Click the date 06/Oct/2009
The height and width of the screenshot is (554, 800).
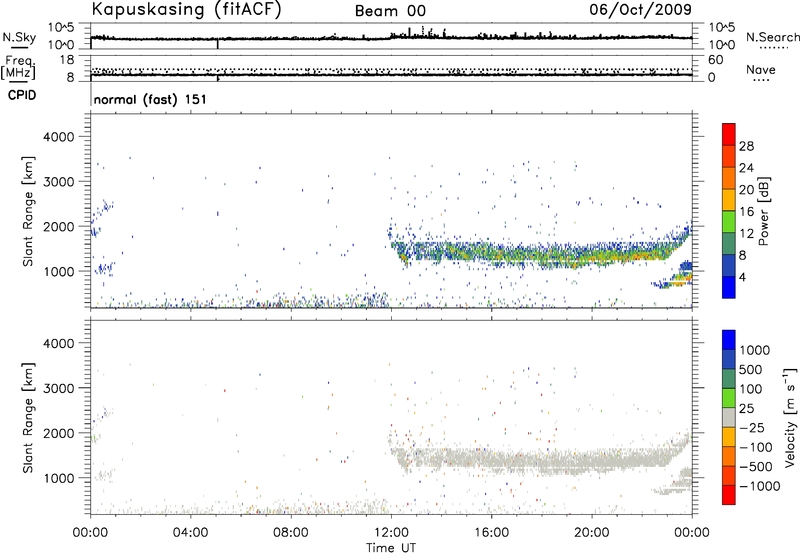[x=640, y=10]
